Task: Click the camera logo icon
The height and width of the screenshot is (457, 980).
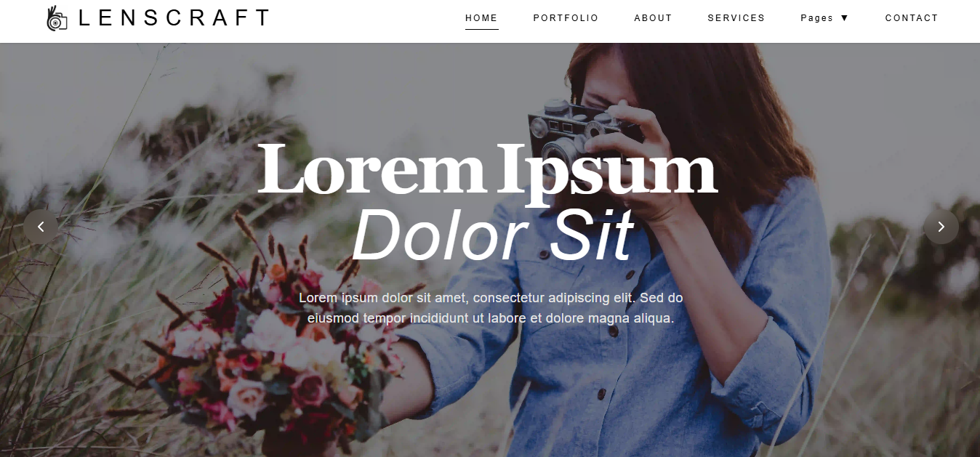Action: pyautogui.click(x=57, y=18)
